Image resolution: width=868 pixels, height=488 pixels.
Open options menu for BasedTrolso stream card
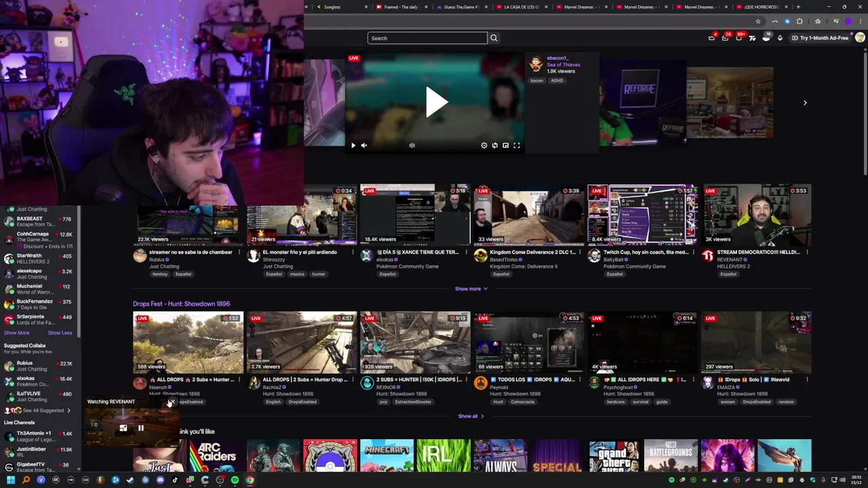580,252
